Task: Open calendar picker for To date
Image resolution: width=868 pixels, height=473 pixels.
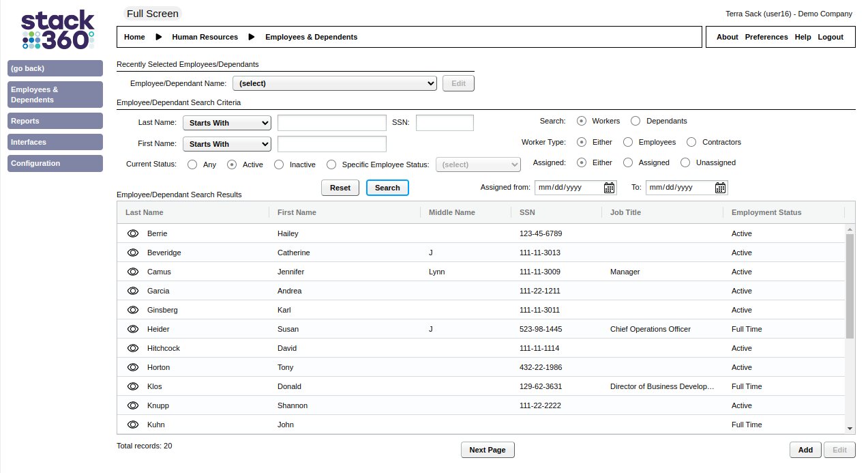Action: (x=720, y=188)
